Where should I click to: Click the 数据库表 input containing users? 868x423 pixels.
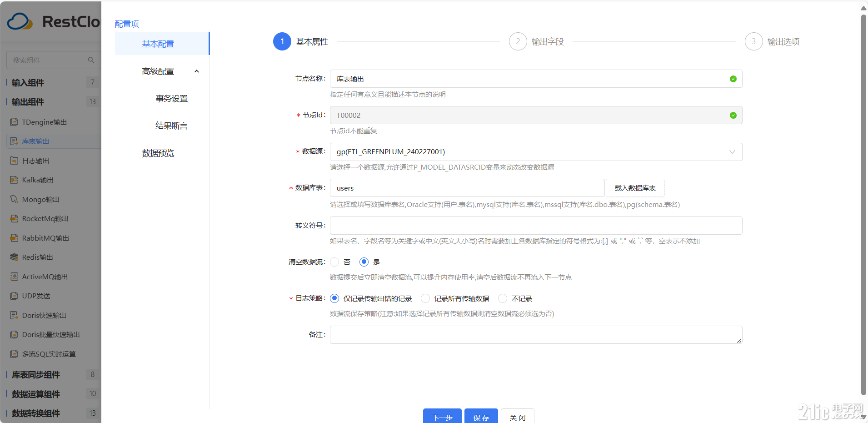click(467, 188)
